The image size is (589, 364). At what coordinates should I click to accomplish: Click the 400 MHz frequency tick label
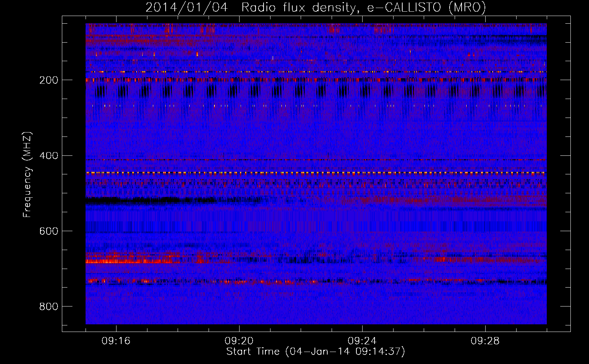[49, 156]
